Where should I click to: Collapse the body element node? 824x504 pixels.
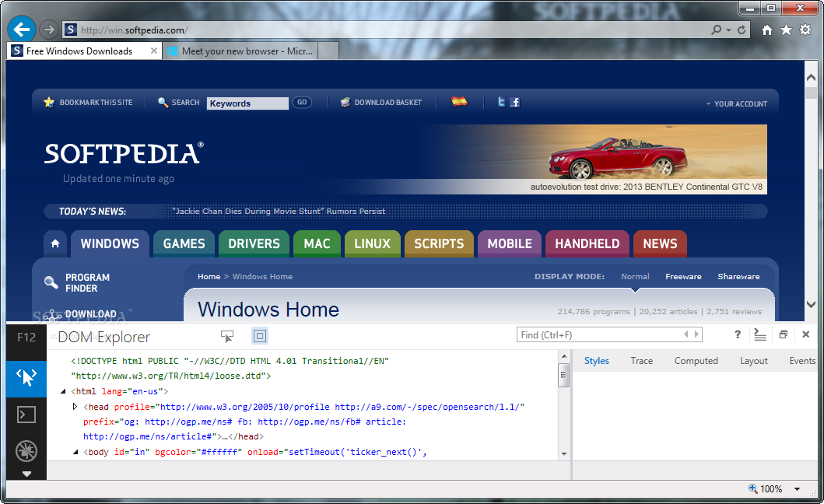click(x=75, y=452)
